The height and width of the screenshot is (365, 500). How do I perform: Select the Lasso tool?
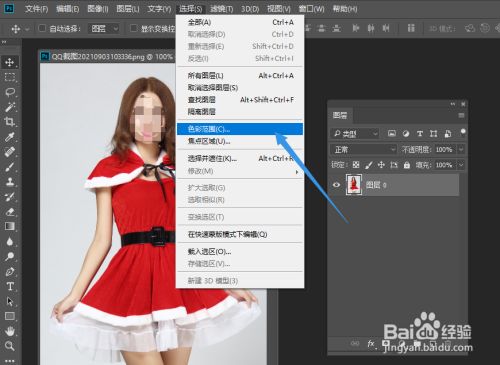10,92
